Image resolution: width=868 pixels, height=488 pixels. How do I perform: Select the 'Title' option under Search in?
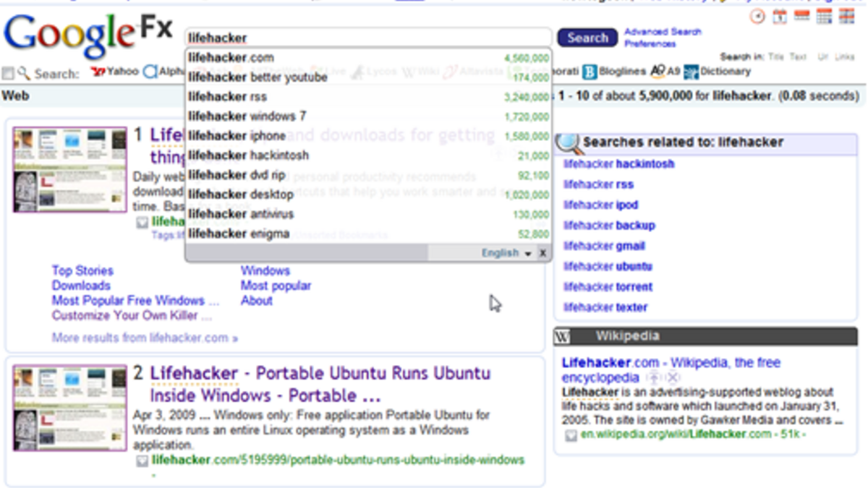[x=775, y=57]
